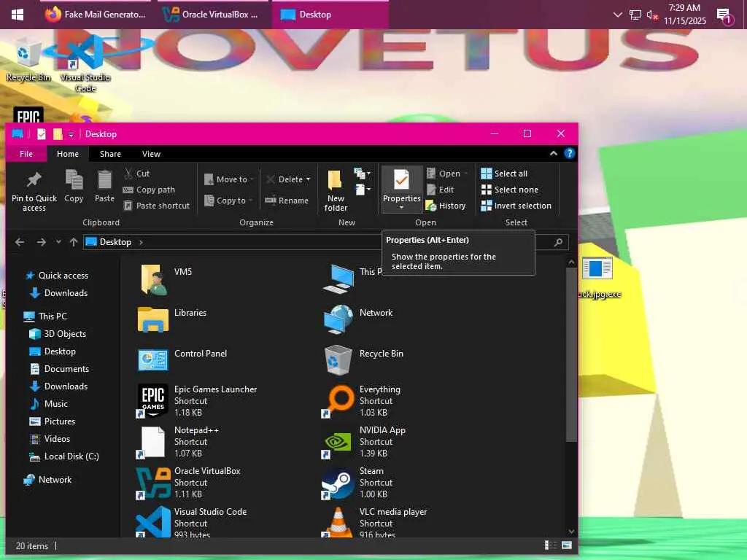Switch to the View ribbon tab
This screenshot has width=747, height=560.
(x=151, y=154)
